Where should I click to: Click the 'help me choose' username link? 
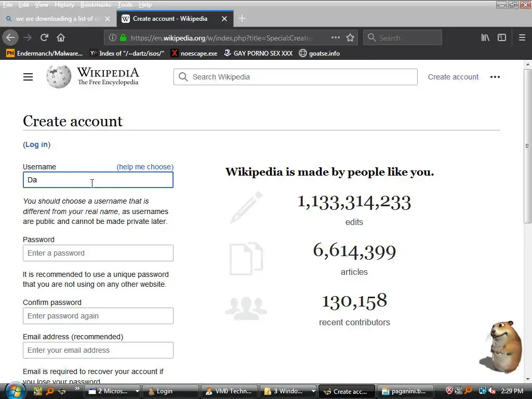[x=145, y=167]
